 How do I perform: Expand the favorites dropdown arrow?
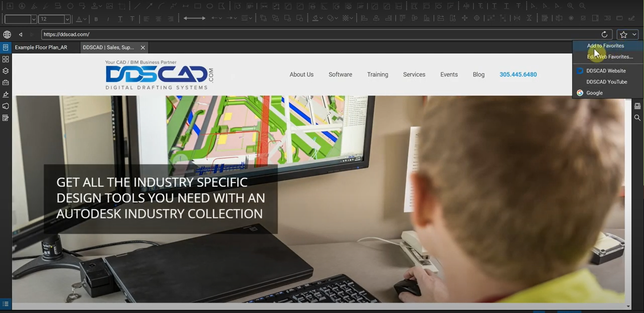[x=634, y=34]
